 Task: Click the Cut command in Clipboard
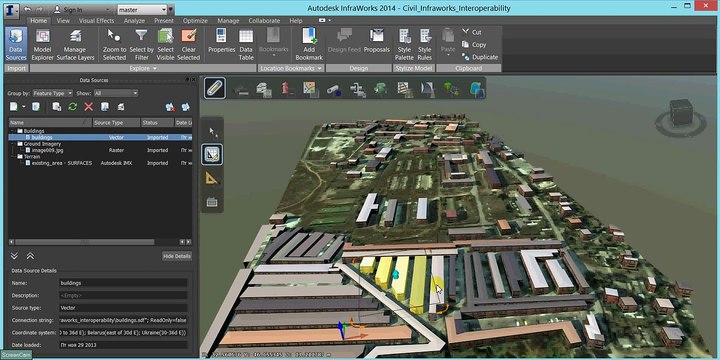(x=472, y=32)
